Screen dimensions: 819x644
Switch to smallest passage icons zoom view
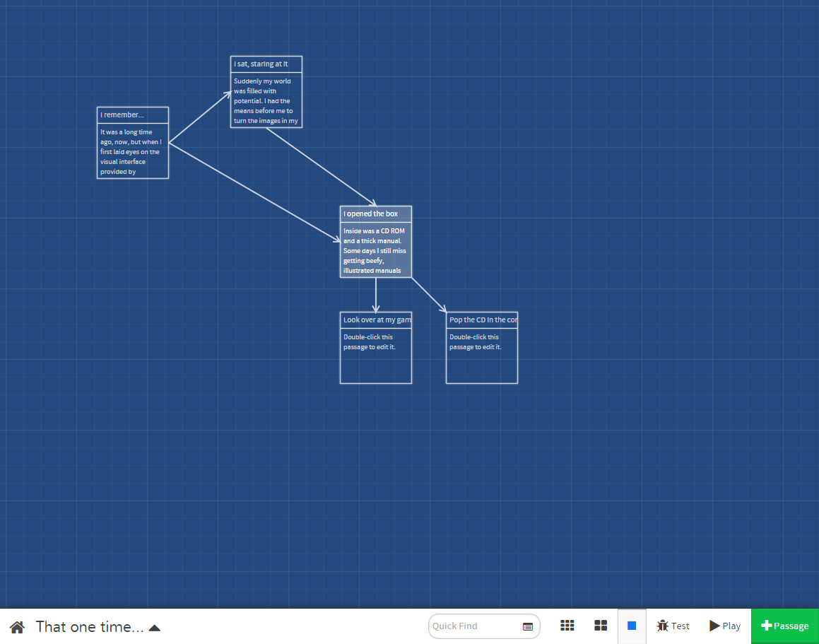coord(567,626)
